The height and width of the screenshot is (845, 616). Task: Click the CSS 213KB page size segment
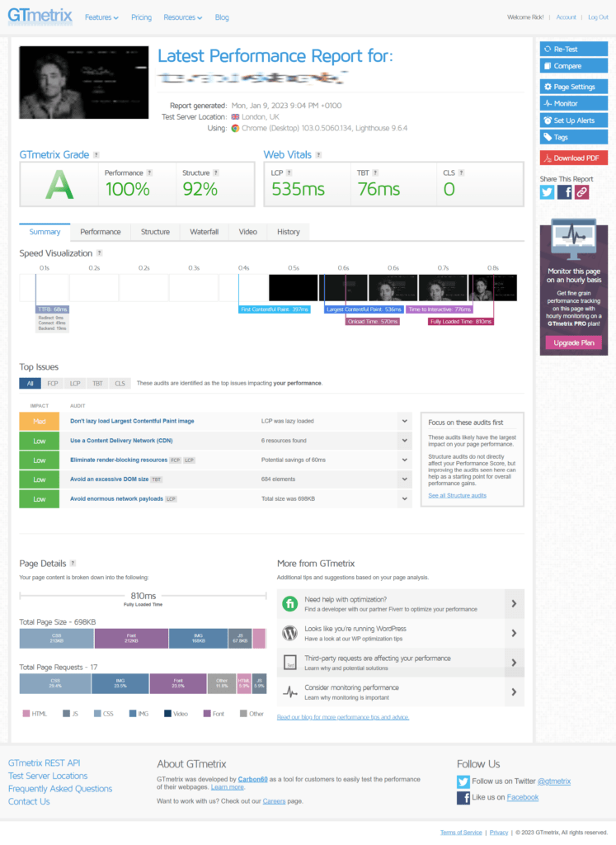point(57,639)
